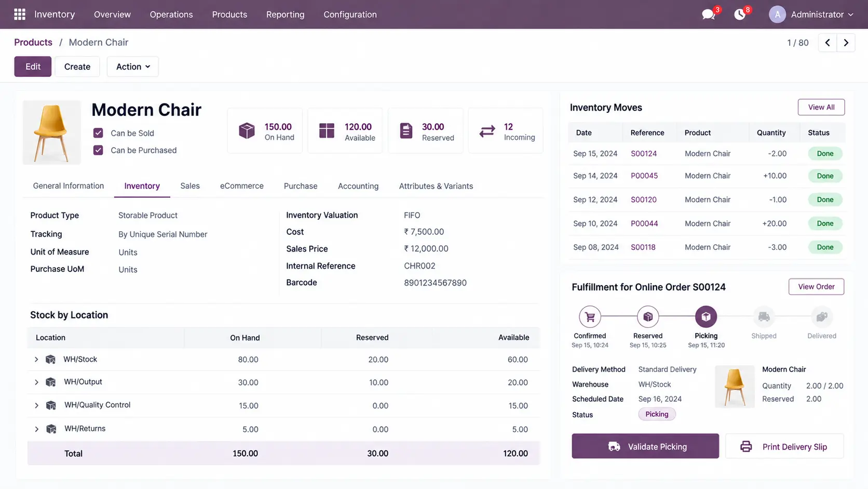Screen dimensions: 868x489
Task: Click the Edit button
Action: tap(33, 67)
